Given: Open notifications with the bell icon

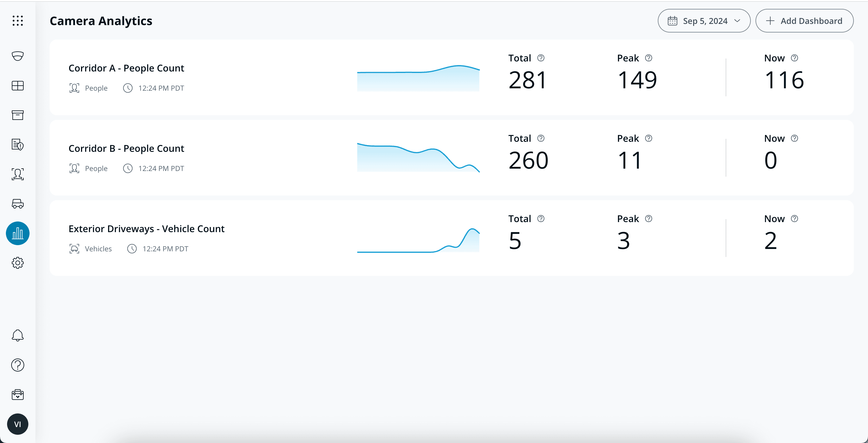Looking at the screenshot, I should (17, 335).
